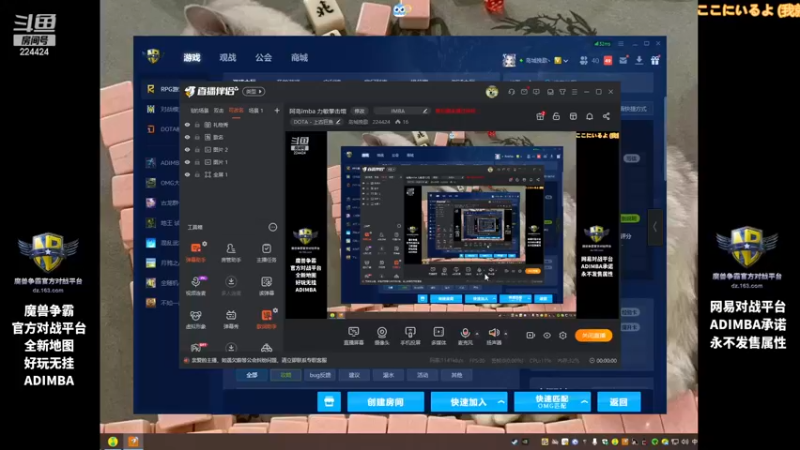Open the user dropdown chevron in the platform header
800x450 pixels.
point(566,61)
